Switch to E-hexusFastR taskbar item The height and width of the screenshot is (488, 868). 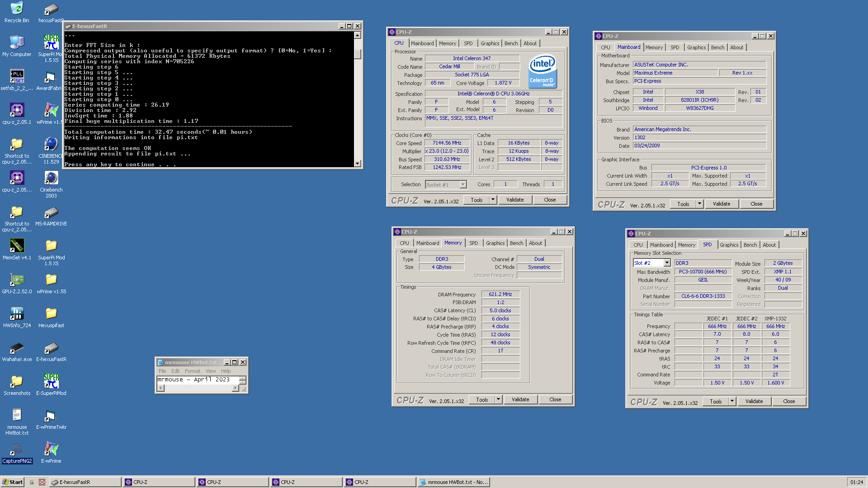85,482
